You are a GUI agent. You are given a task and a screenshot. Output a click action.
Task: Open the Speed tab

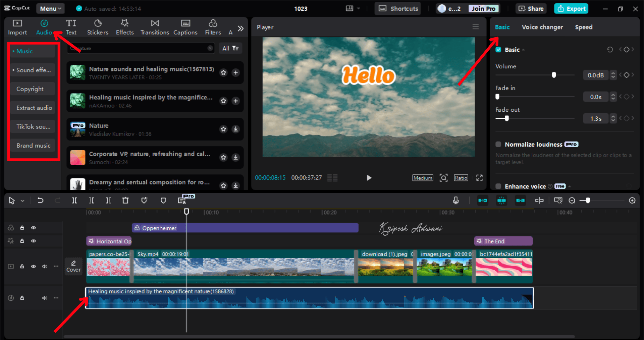pyautogui.click(x=583, y=27)
